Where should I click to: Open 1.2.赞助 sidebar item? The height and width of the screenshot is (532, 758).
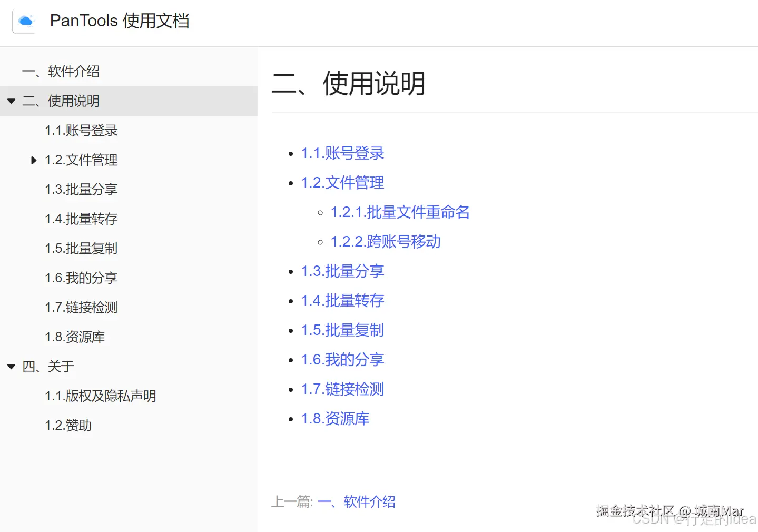coord(68,426)
